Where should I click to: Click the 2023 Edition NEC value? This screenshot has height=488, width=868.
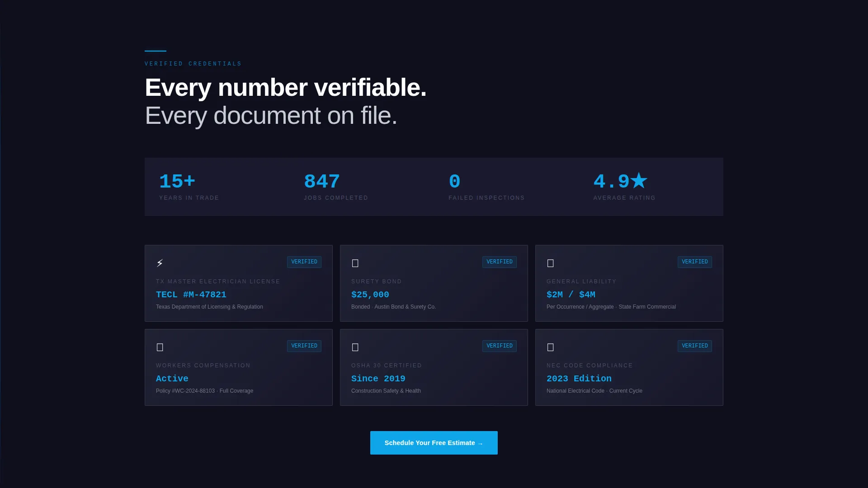579,379
